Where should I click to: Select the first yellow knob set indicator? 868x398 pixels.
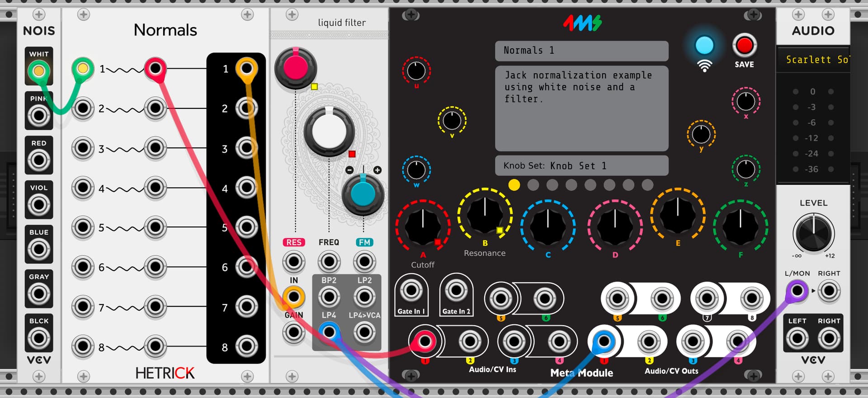click(514, 185)
